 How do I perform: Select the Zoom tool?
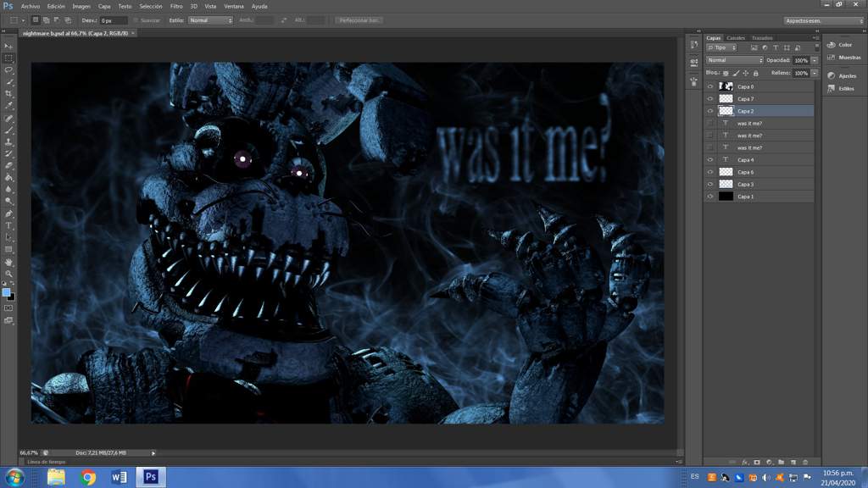point(8,274)
